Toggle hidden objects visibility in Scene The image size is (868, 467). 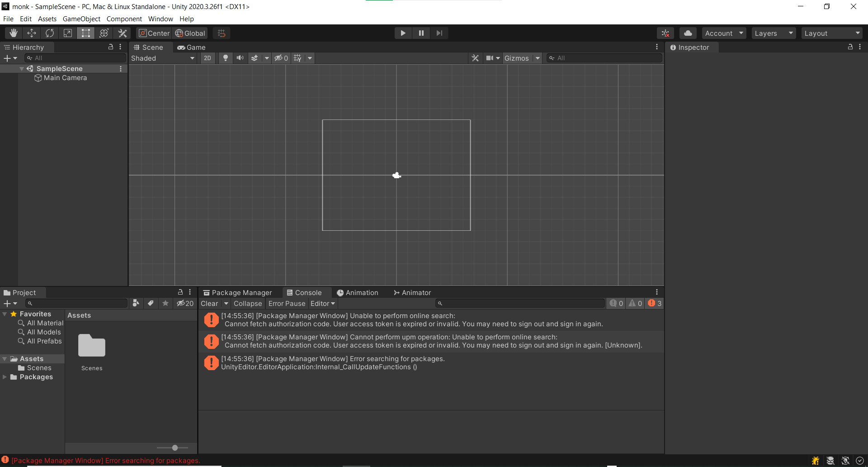coord(281,58)
